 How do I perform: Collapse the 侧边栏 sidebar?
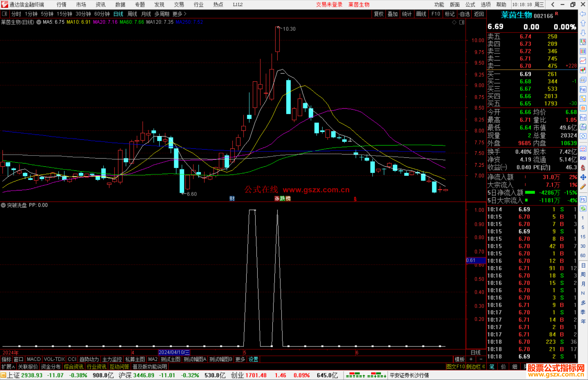pos(476,367)
